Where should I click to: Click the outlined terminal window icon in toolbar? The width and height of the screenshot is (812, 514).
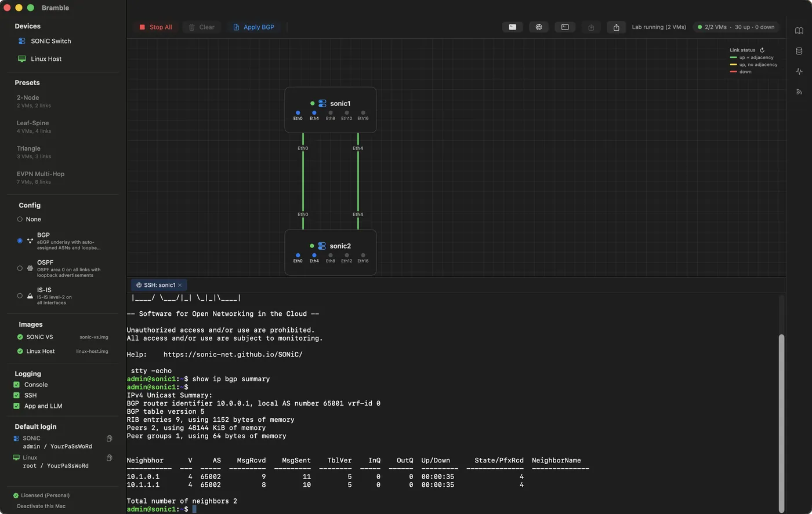(x=565, y=27)
